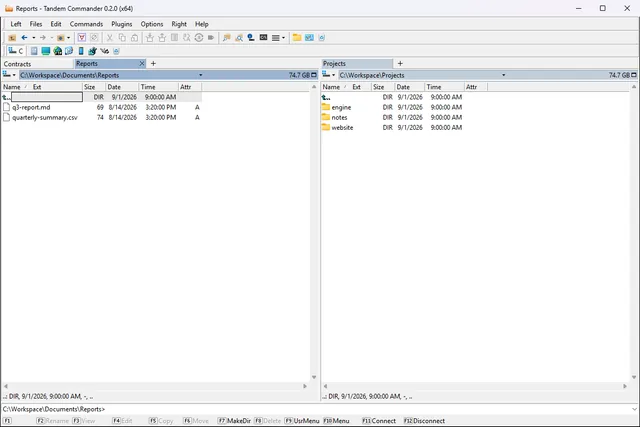This screenshot has height=427, width=640.
Task: Click the Documents icon in drive bar
Action: point(34,51)
